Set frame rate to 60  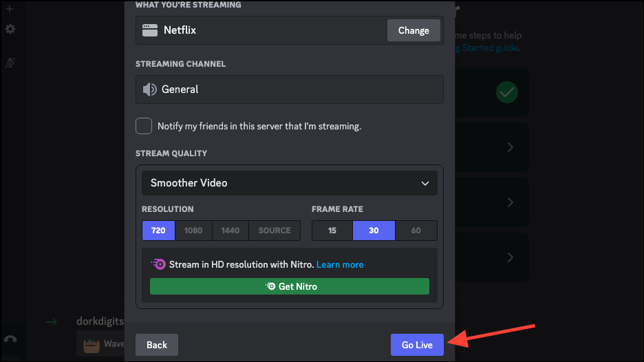[416, 231]
